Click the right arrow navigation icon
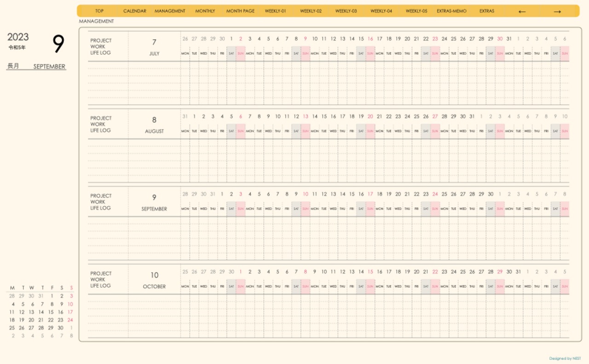 [557, 11]
